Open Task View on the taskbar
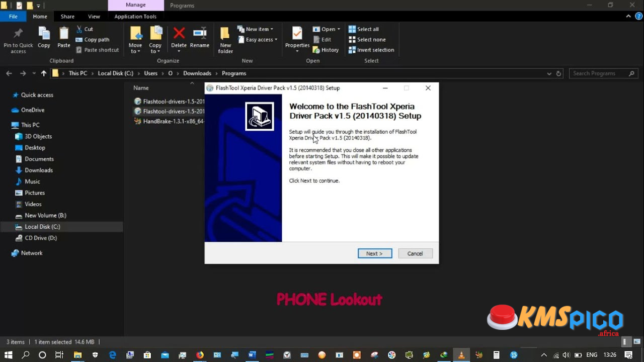Image resolution: width=644 pixels, height=362 pixels. point(59,355)
